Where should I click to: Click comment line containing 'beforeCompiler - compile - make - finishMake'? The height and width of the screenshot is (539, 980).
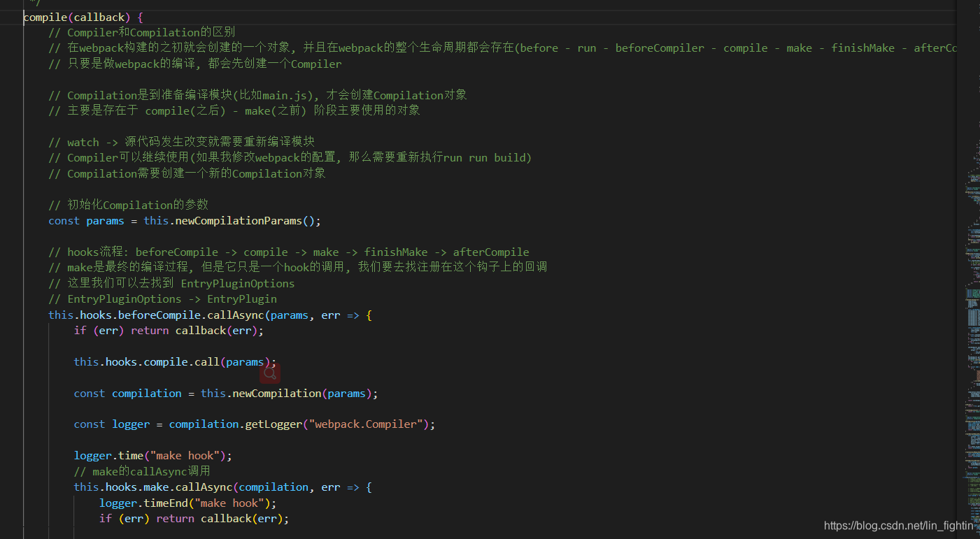tap(502, 48)
